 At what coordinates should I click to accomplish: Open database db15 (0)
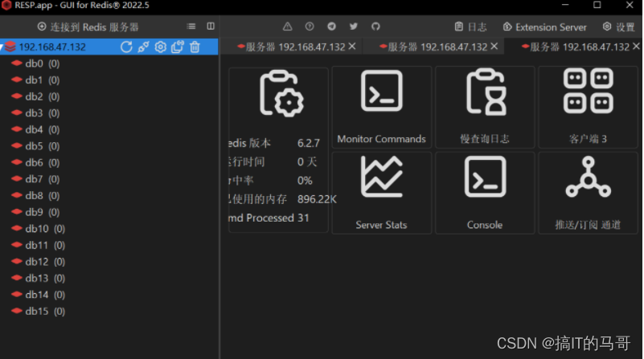[x=39, y=312]
